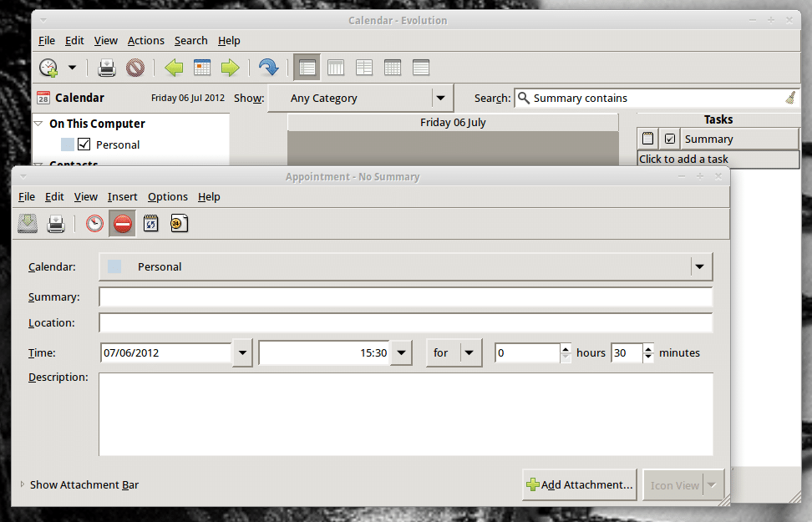
Task: Click the date field showing 07/06/2012
Action: point(165,353)
